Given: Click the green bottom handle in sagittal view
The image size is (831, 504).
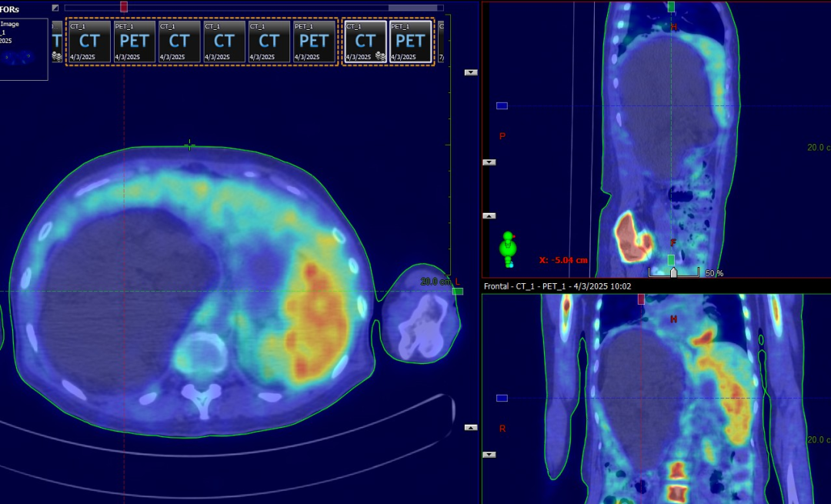Looking at the screenshot, I should (x=671, y=260).
